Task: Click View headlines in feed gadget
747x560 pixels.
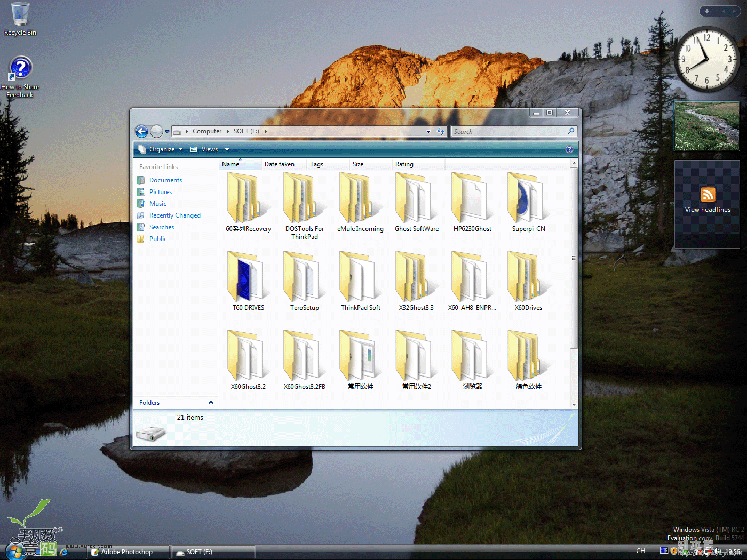Action: tap(708, 210)
